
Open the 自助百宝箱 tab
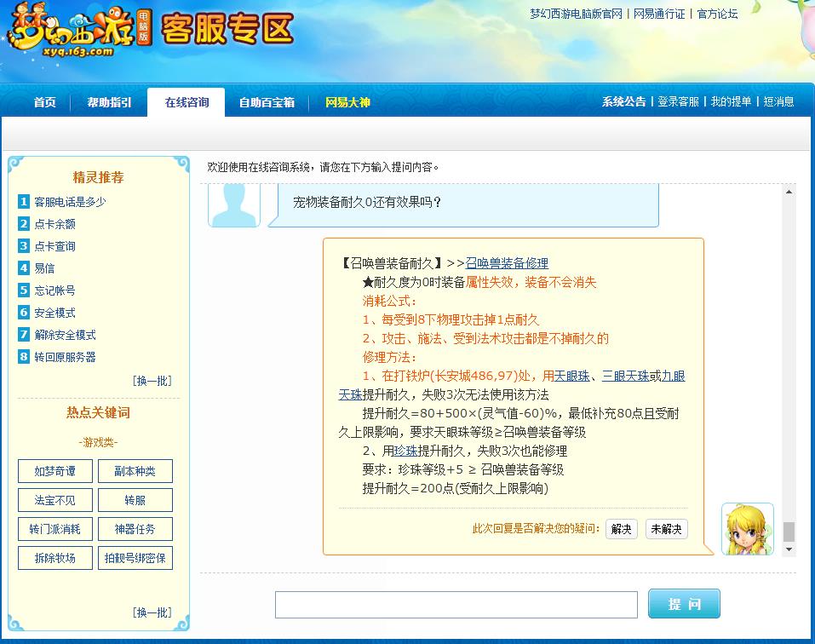tap(267, 101)
